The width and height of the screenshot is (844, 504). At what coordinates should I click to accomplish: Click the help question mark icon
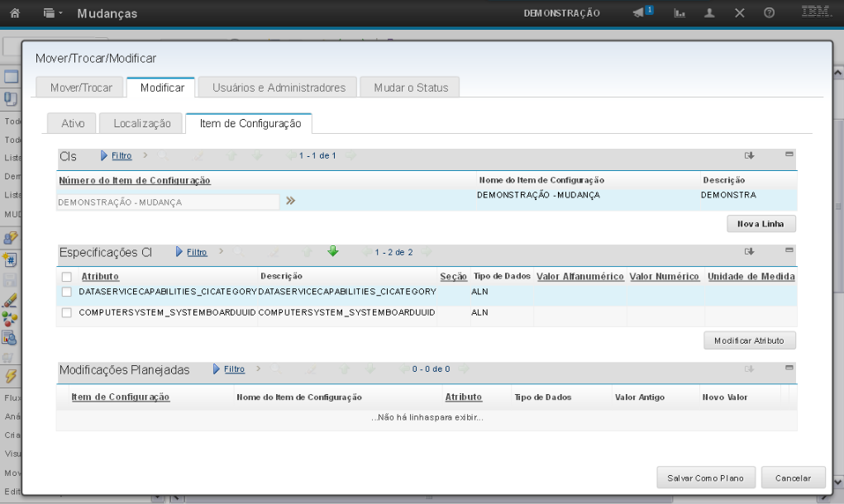pos(769,13)
